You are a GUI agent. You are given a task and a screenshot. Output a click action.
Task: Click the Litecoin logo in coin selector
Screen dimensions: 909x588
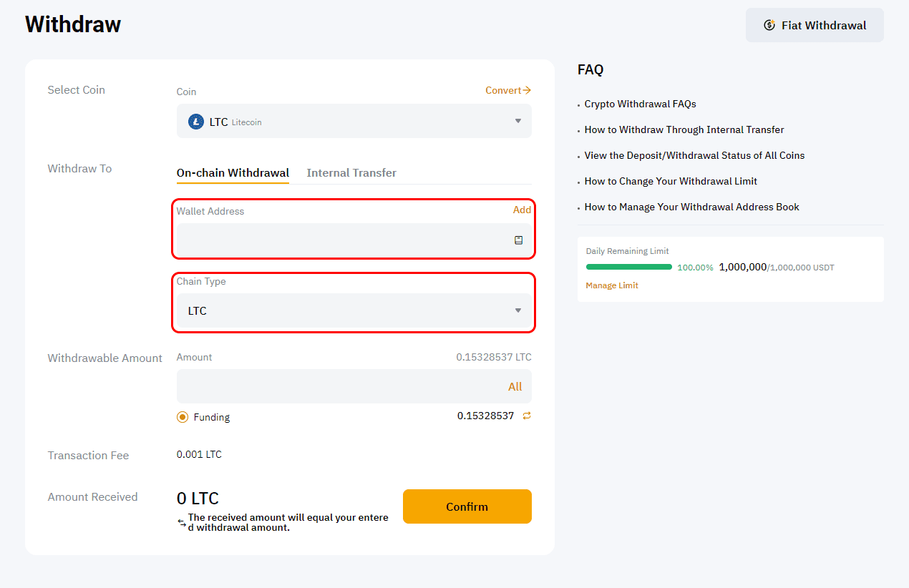[x=196, y=122]
